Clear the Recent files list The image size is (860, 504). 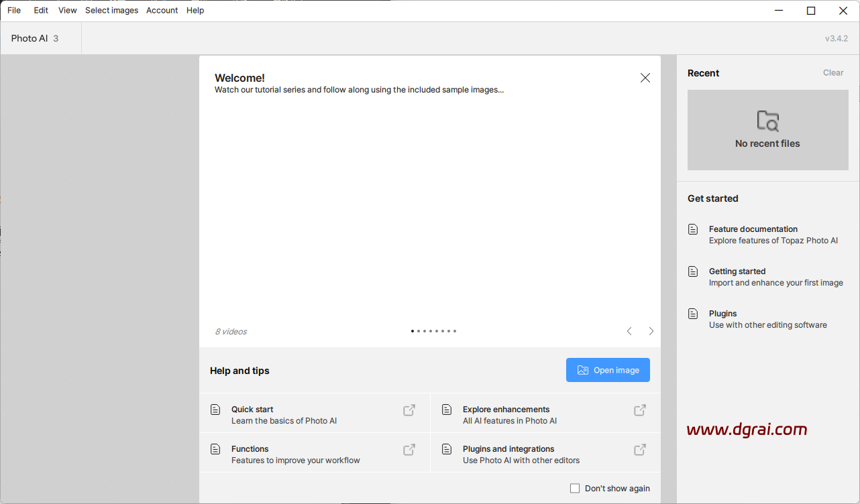coord(833,73)
